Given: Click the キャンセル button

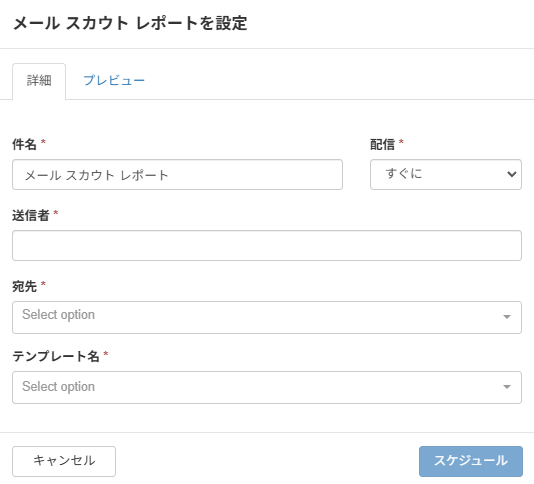Looking at the screenshot, I should pos(64,461).
